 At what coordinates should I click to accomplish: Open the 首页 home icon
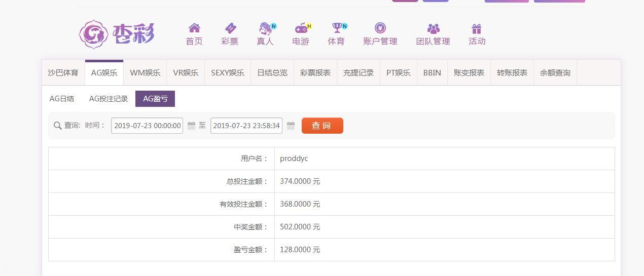pyautogui.click(x=194, y=28)
